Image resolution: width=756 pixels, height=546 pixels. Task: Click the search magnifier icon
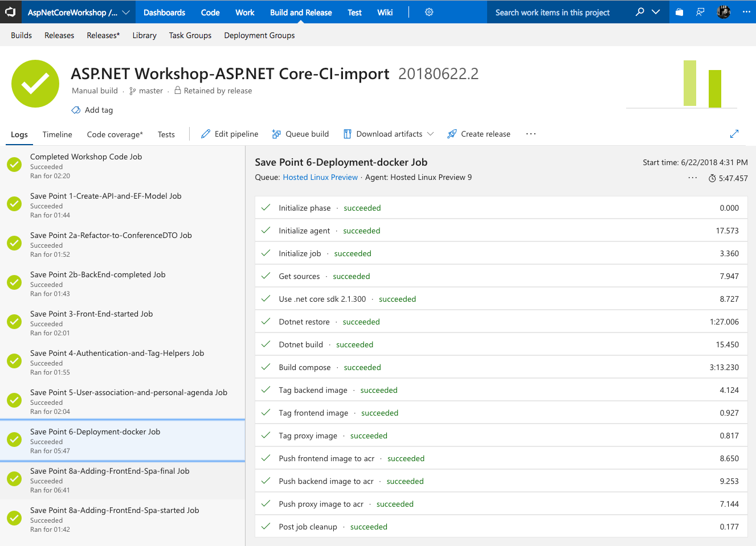pos(640,11)
